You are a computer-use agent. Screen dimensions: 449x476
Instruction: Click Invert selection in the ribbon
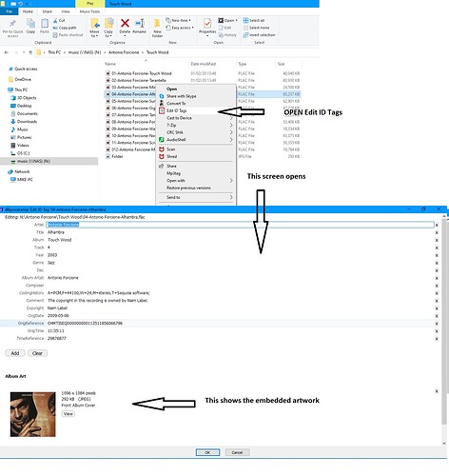(x=260, y=35)
